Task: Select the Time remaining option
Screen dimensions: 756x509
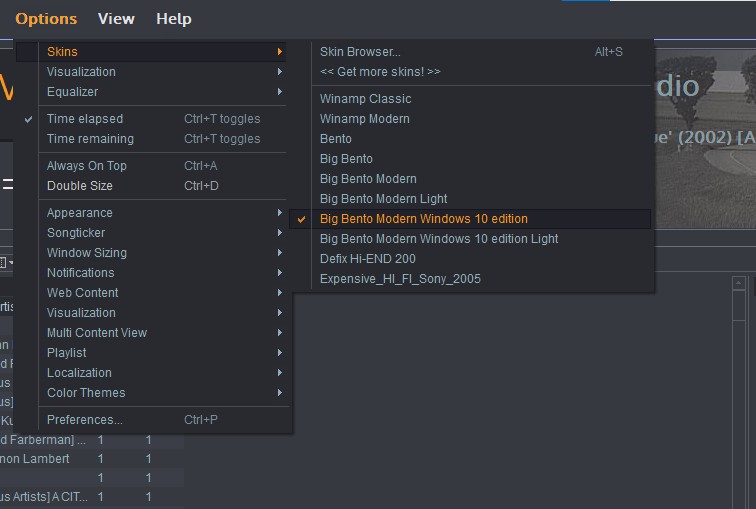Action: tap(151, 139)
